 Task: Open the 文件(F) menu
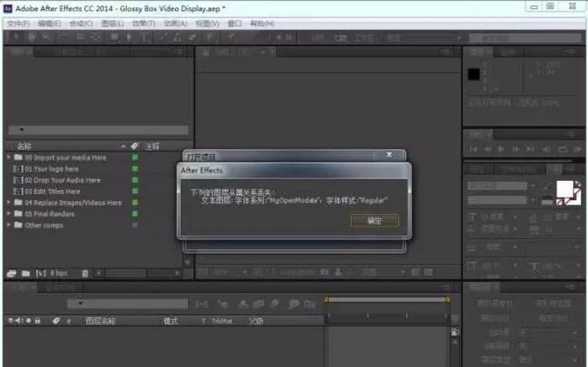coord(18,24)
